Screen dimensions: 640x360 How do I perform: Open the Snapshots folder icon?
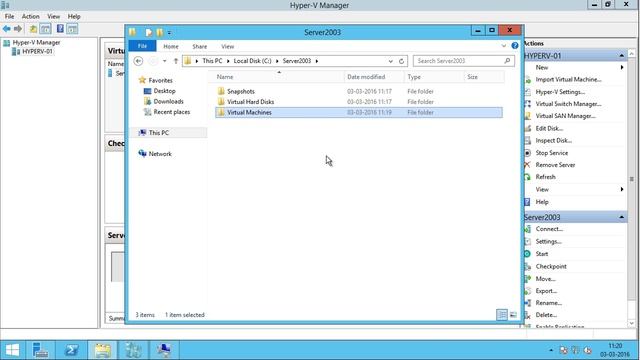(x=221, y=91)
